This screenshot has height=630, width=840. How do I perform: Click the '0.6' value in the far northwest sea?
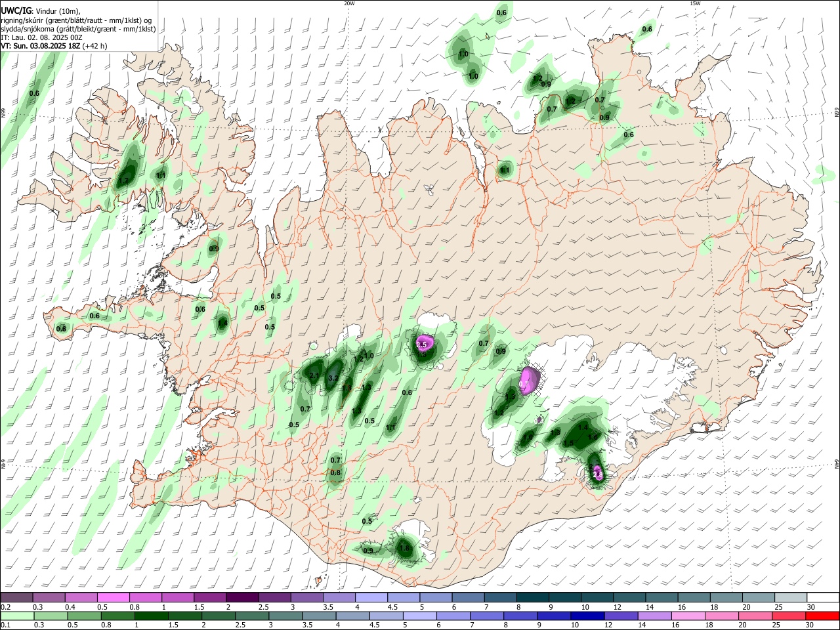(x=34, y=93)
